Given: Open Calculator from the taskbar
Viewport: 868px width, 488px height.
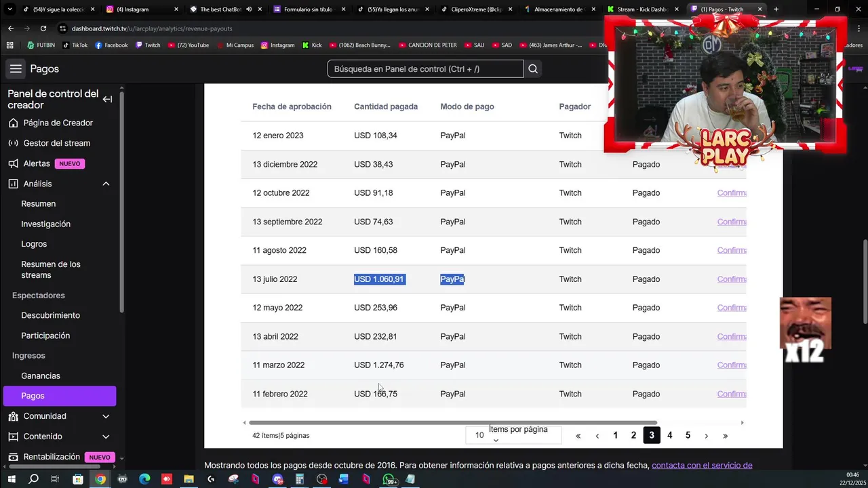Looking at the screenshot, I should point(299,479).
